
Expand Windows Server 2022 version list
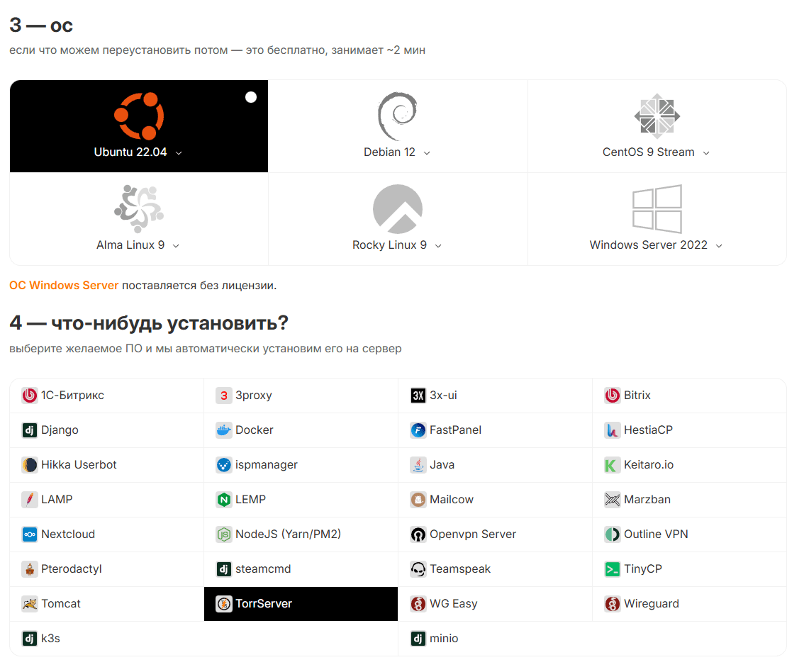tap(719, 246)
